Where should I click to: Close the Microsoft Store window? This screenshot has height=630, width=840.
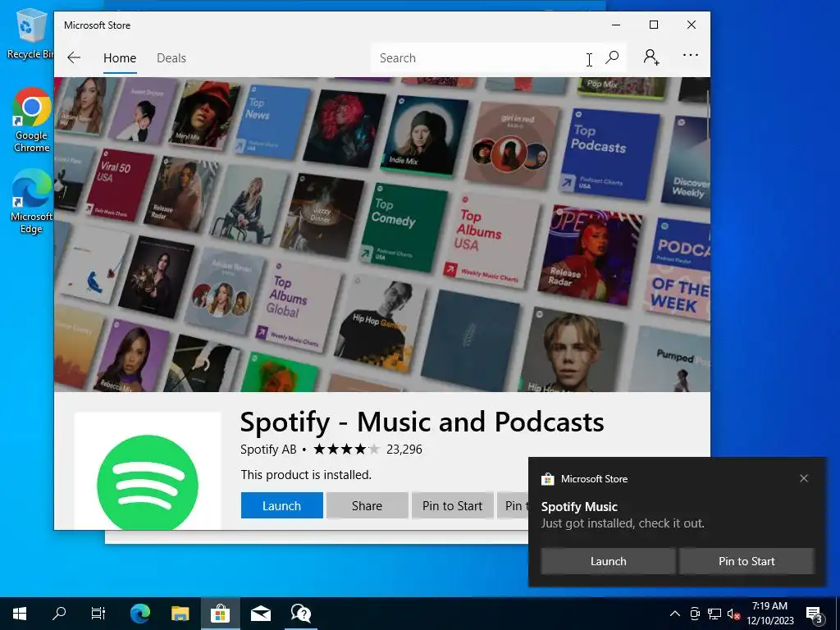691,25
